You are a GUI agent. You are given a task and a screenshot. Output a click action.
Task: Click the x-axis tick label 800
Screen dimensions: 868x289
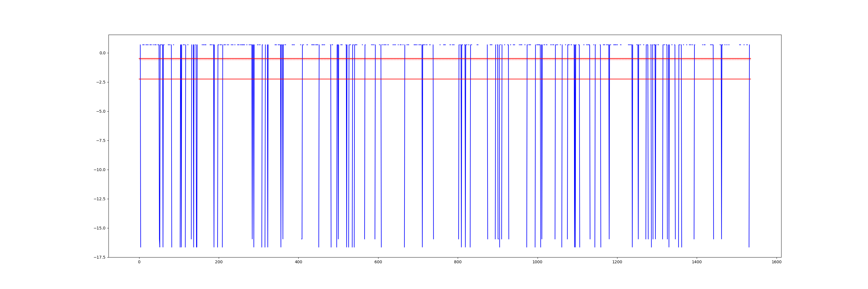point(458,262)
